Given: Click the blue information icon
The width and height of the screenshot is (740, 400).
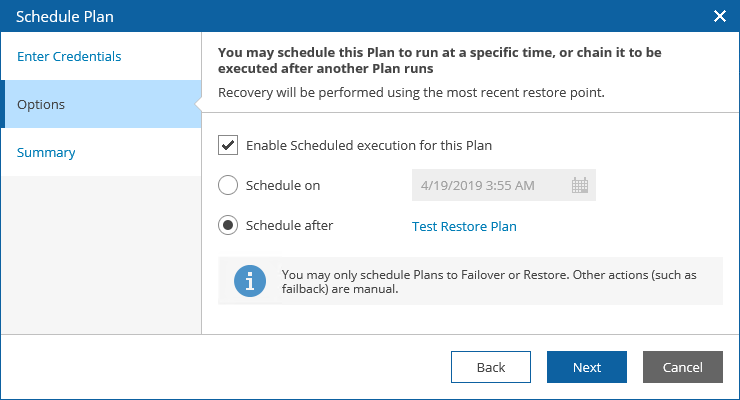Looking at the screenshot, I should (250, 281).
